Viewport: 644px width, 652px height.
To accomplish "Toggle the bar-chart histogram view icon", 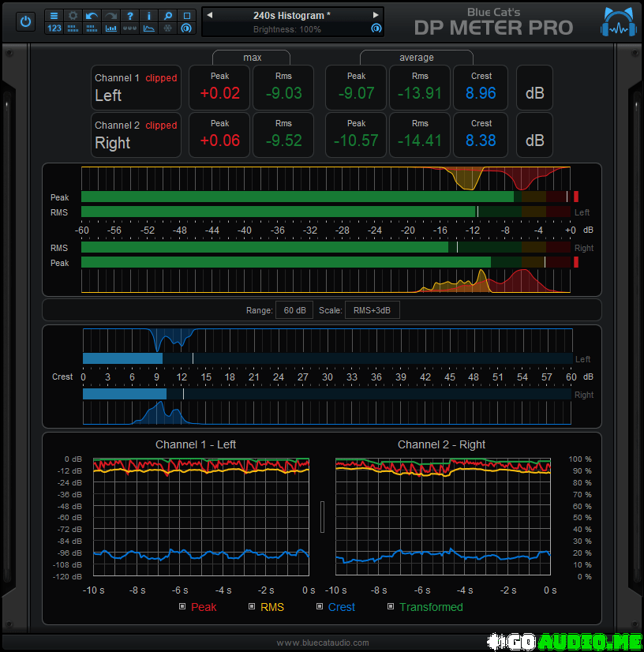I will click(x=110, y=28).
